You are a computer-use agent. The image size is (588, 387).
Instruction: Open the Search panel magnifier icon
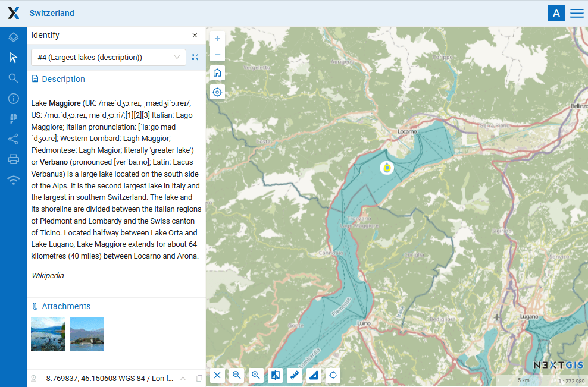13,78
